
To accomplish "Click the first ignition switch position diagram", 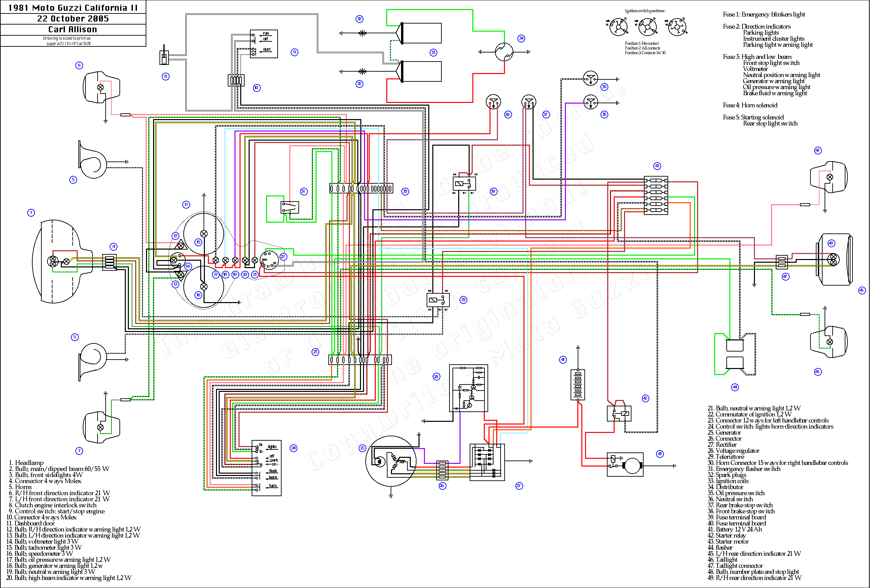I will click(618, 27).
